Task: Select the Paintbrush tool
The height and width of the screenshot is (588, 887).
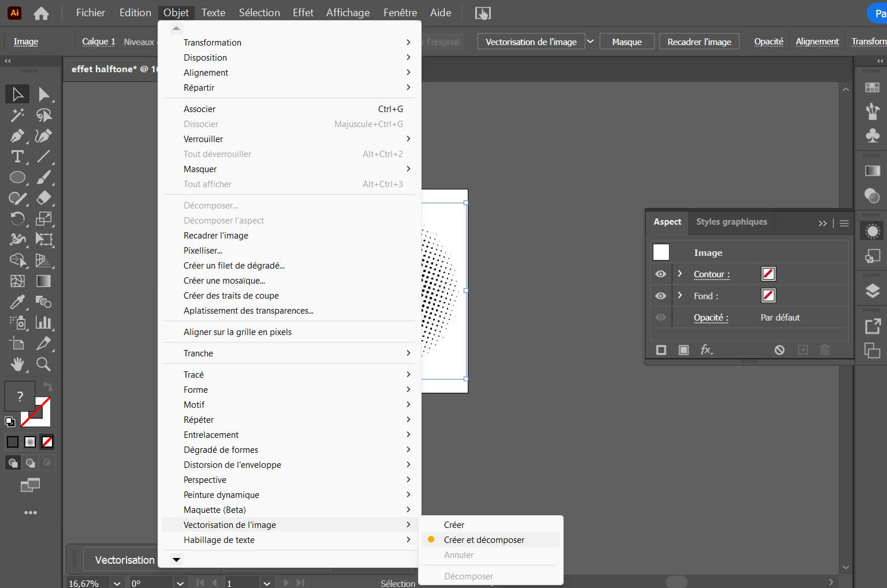Action: tap(44, 177)
